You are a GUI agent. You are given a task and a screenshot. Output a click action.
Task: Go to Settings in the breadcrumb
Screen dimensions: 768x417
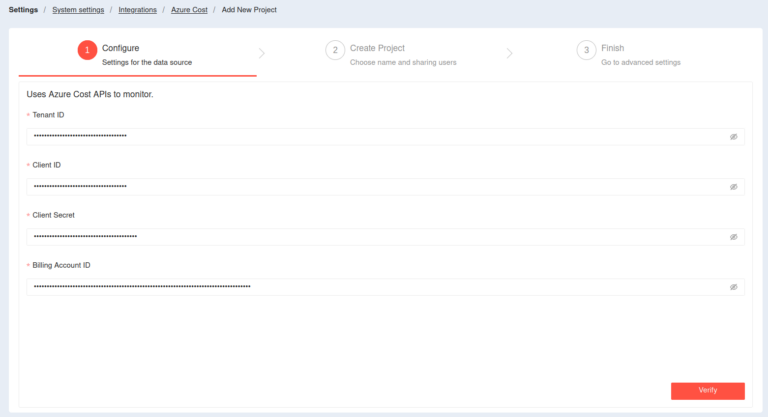coord(23,9)
